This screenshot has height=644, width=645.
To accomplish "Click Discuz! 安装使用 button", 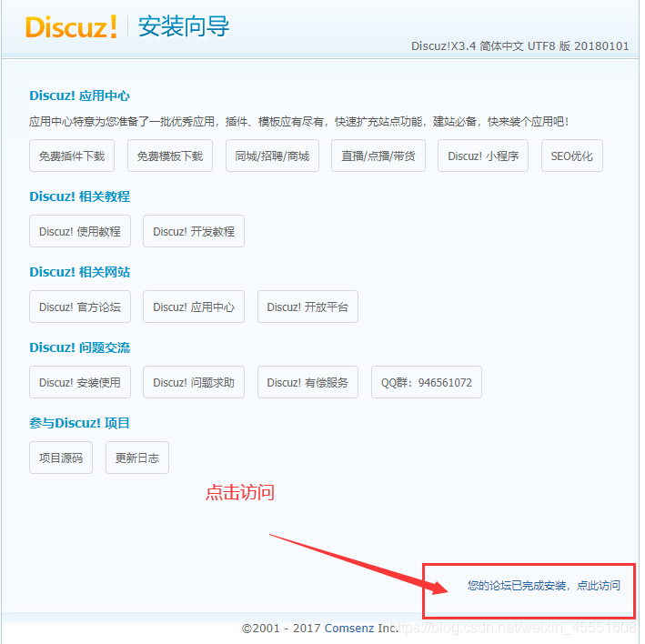I will (x=80, y=382).
